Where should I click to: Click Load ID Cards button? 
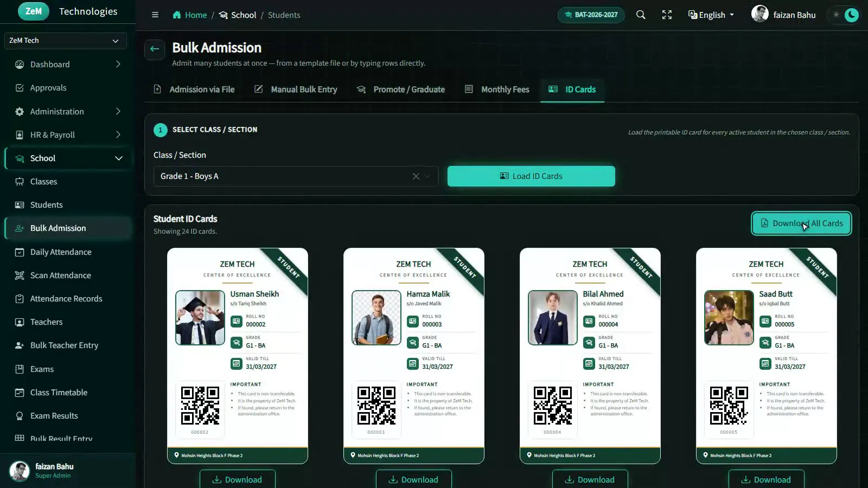click(x=531, y=176)
